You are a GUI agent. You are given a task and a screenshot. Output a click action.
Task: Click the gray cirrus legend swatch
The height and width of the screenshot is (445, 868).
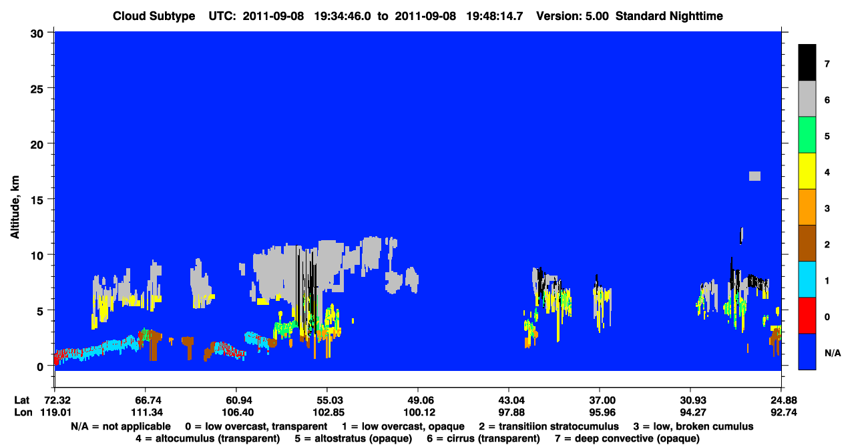(x=807, y=99)
